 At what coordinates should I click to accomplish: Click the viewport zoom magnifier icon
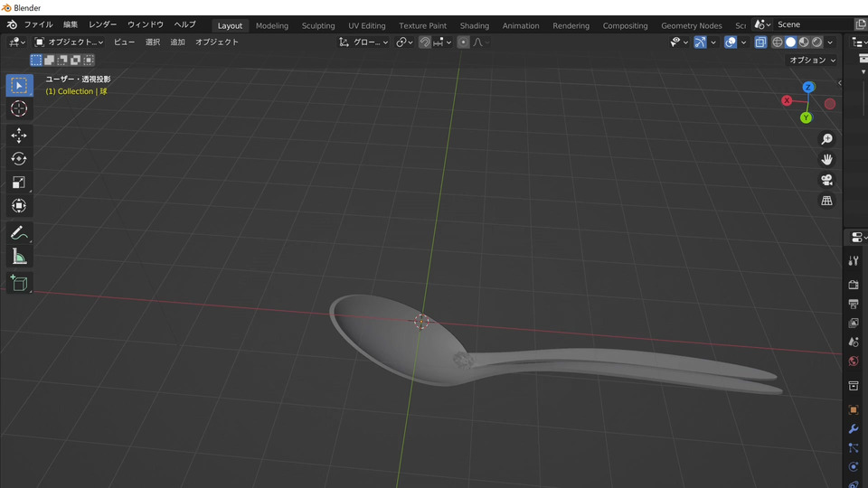pyautogui.click(x=826, y=139)
